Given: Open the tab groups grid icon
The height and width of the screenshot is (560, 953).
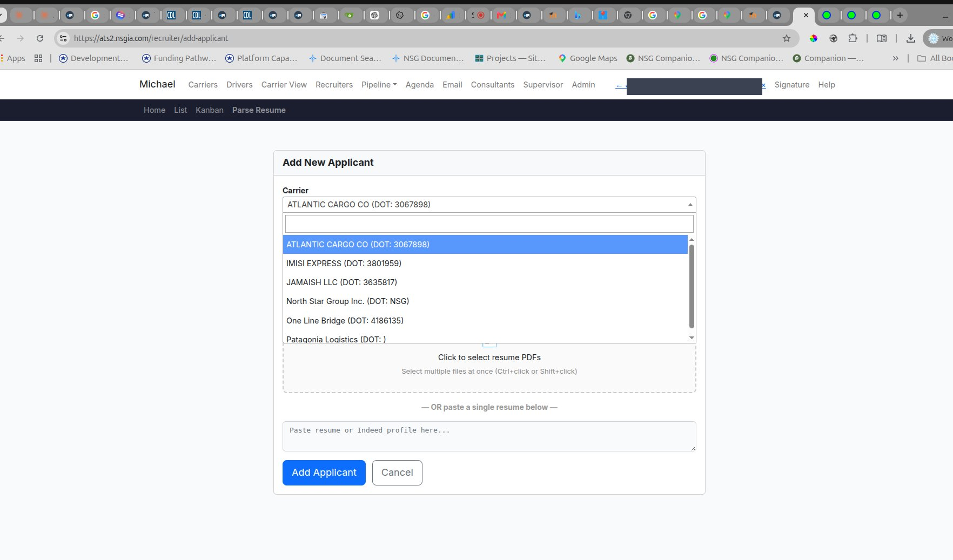Looking at the screenshot, I should coord(38,58).
